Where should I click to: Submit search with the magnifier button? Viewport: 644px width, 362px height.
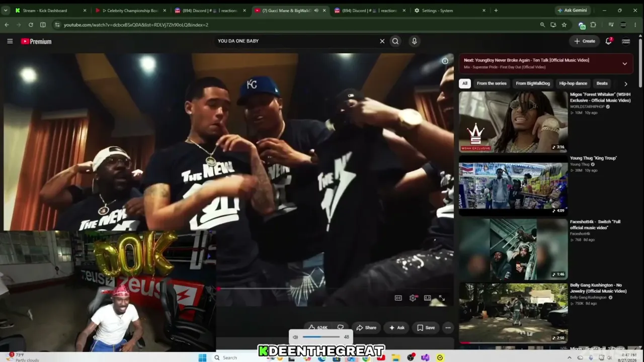[x=395, y=41]
